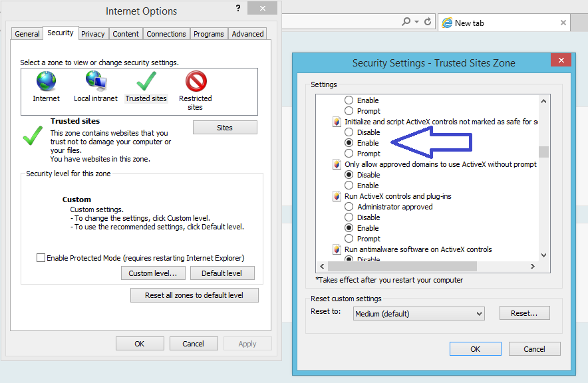Select Disable under Initialize and script ActiveX

(349, 132)
